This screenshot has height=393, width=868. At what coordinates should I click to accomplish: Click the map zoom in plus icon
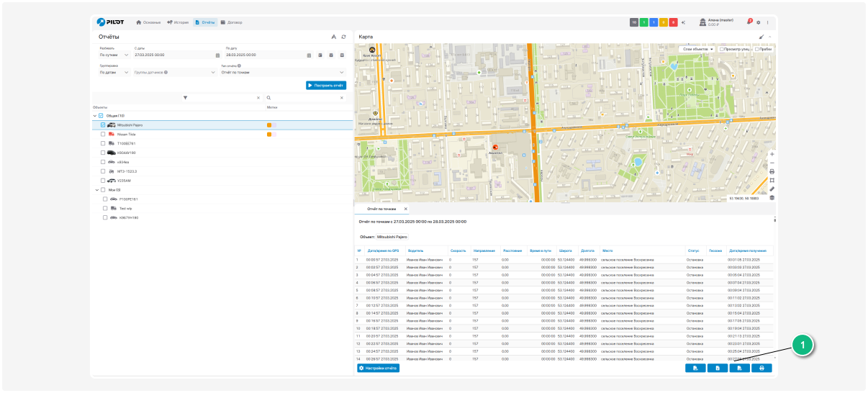click(772, 154)
